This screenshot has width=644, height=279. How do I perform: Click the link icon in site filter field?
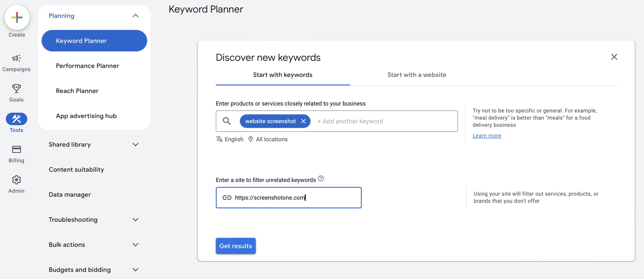(x=226, y=198)
